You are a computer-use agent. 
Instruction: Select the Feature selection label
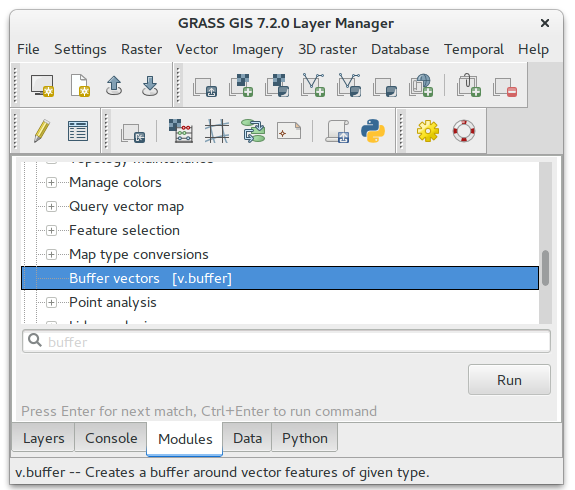(124, 230)
